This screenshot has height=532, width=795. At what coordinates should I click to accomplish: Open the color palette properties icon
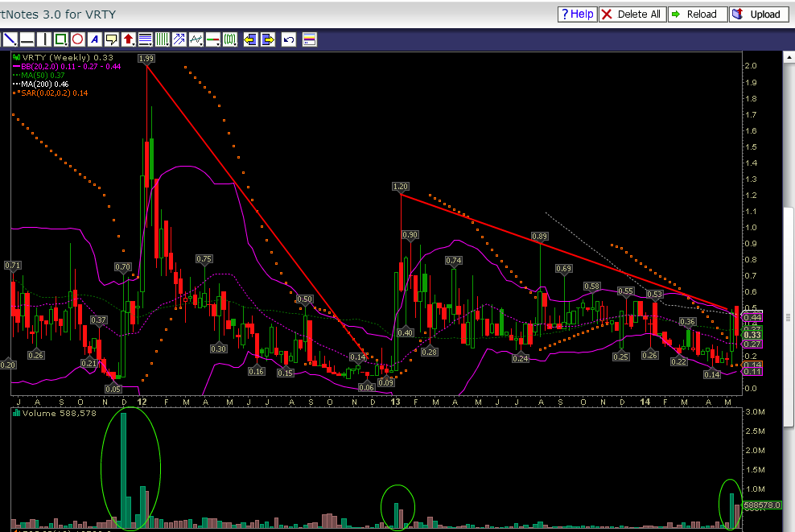tap(309, 39)
